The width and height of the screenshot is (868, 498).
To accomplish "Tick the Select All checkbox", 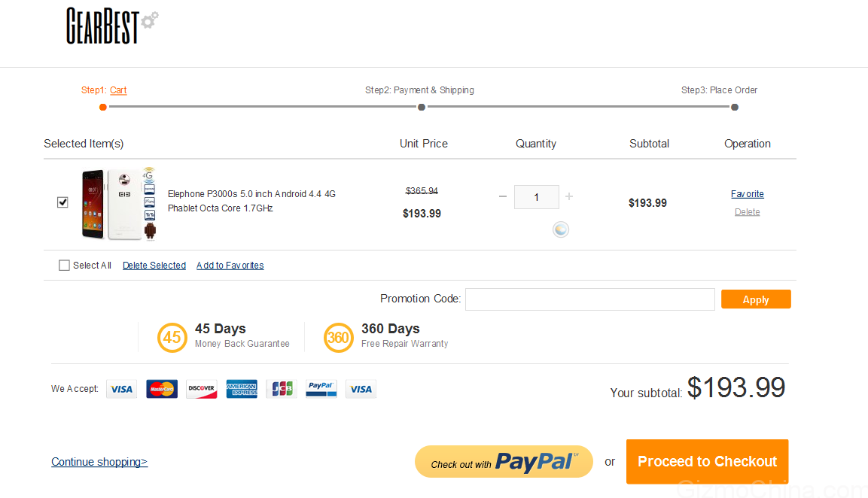I will [65, 266].
